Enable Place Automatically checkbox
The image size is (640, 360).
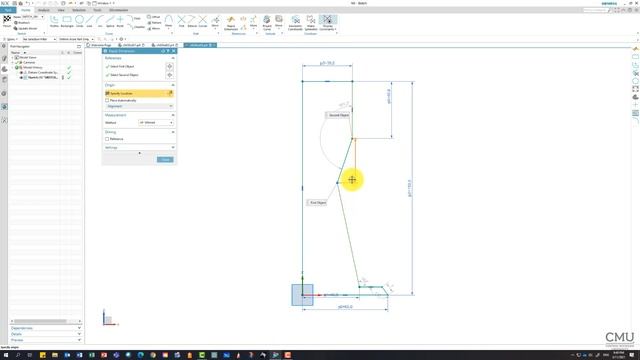(x=107, y=100)
